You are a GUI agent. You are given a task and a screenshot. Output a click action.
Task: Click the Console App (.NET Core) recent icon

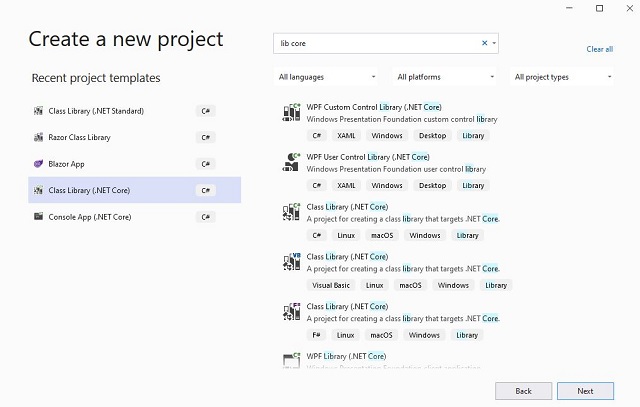[x=38, y=216]
